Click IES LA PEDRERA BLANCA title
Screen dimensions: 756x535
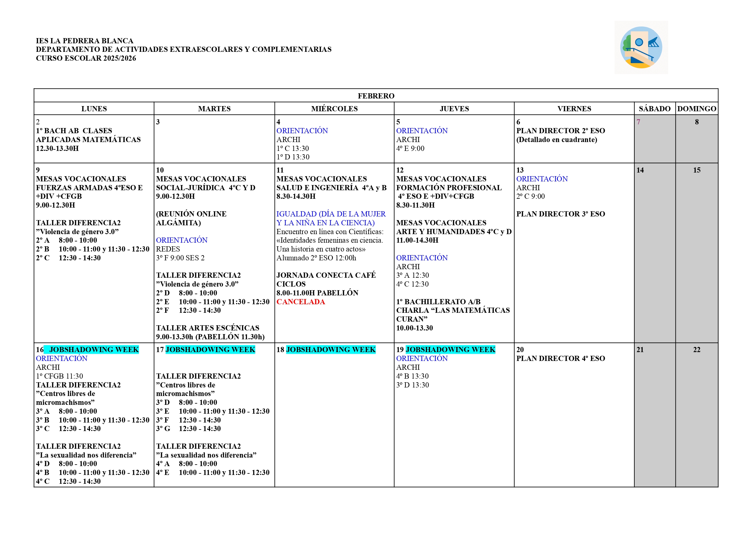[84, 41]
